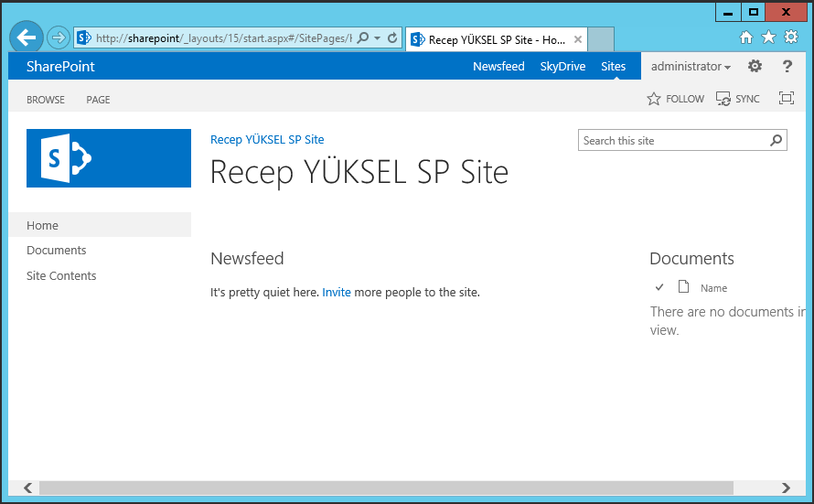This screenshot has width=814, height=504.
Task: Click the browser Home icon
Action: pyautogui.click(x=746, y=38)
